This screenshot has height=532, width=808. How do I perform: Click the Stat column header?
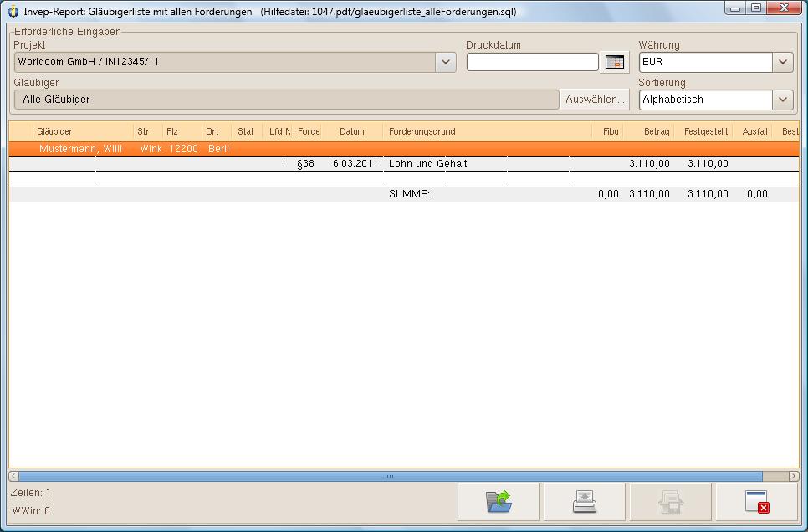[x=246, y=131]
